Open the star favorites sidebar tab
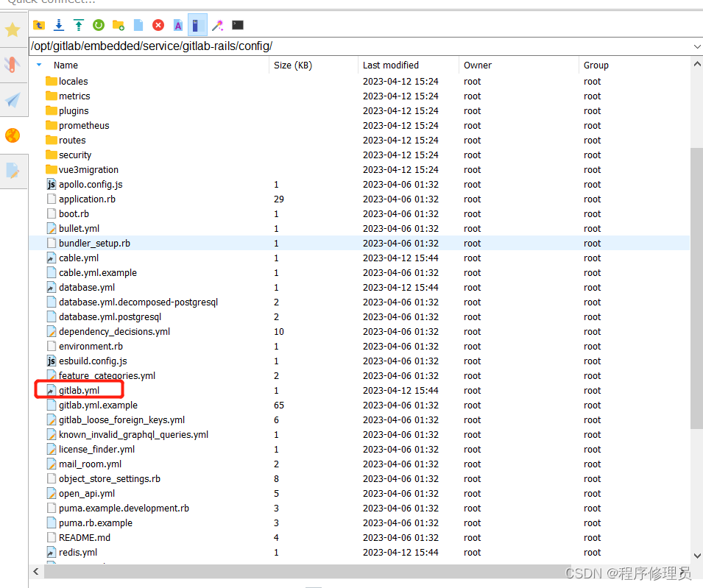 click(13, 30)
